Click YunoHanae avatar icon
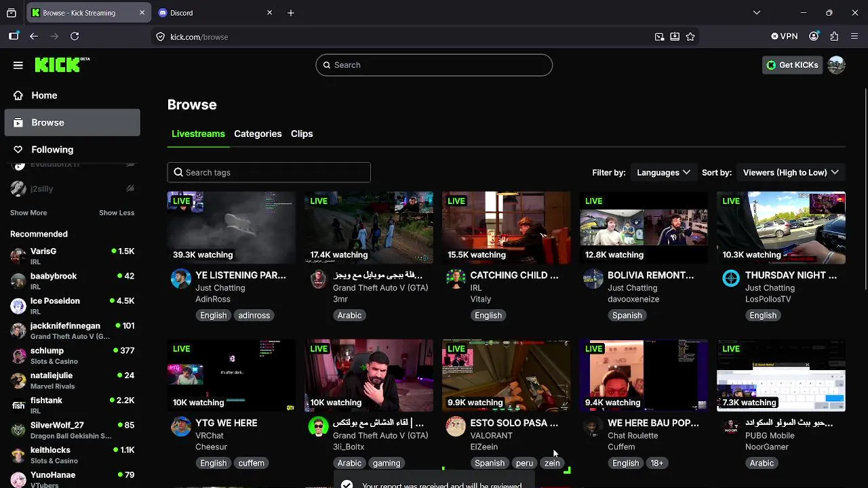This screenshot has height=488, width=868. [x=18, y=480]
